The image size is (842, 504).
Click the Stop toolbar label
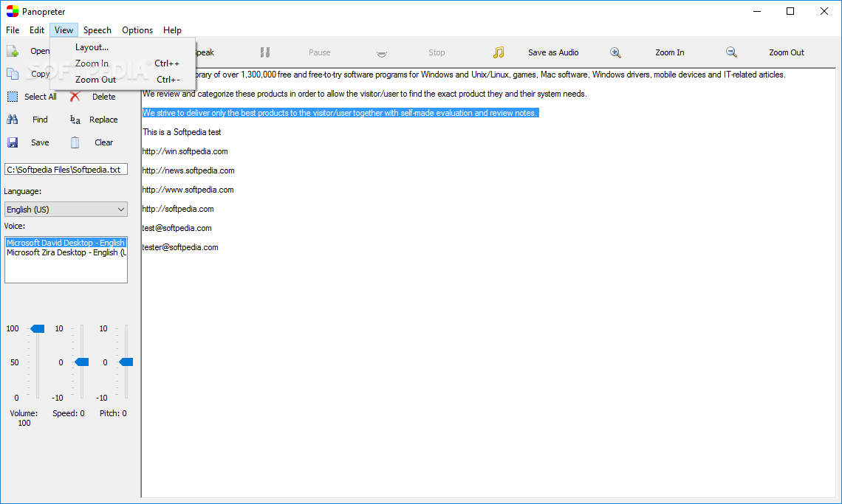437,52
